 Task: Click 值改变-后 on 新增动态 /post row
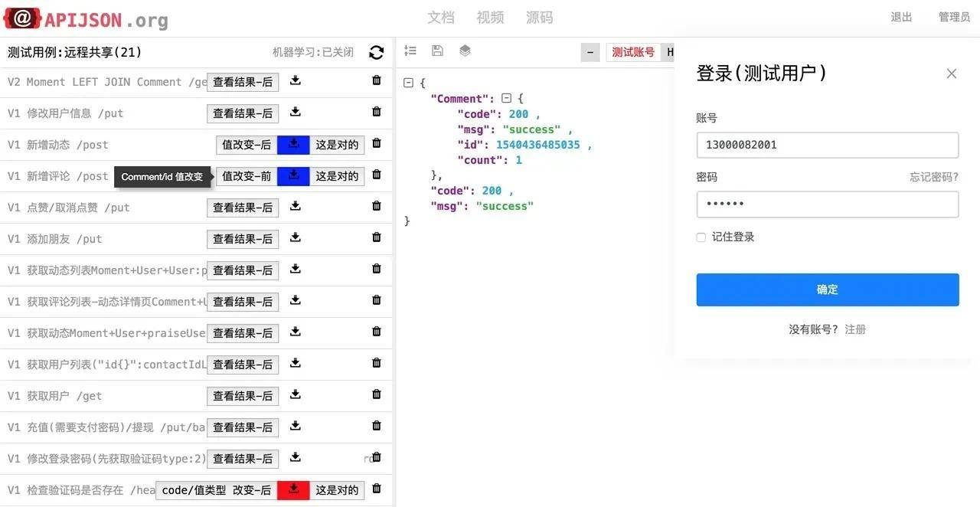point(247,145)
